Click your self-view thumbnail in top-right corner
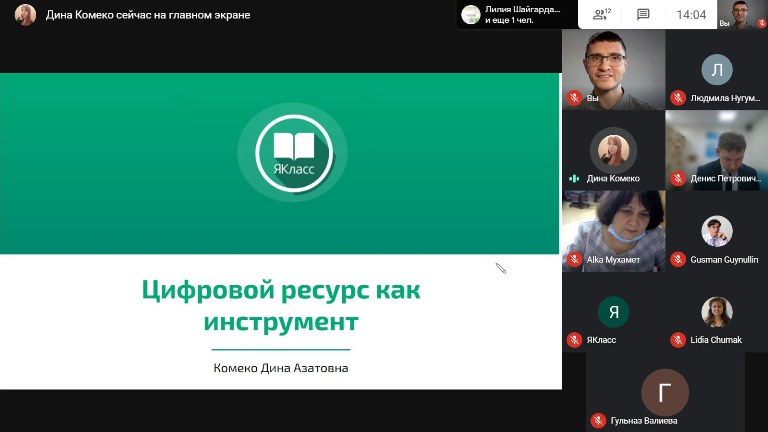 point(741,14)
